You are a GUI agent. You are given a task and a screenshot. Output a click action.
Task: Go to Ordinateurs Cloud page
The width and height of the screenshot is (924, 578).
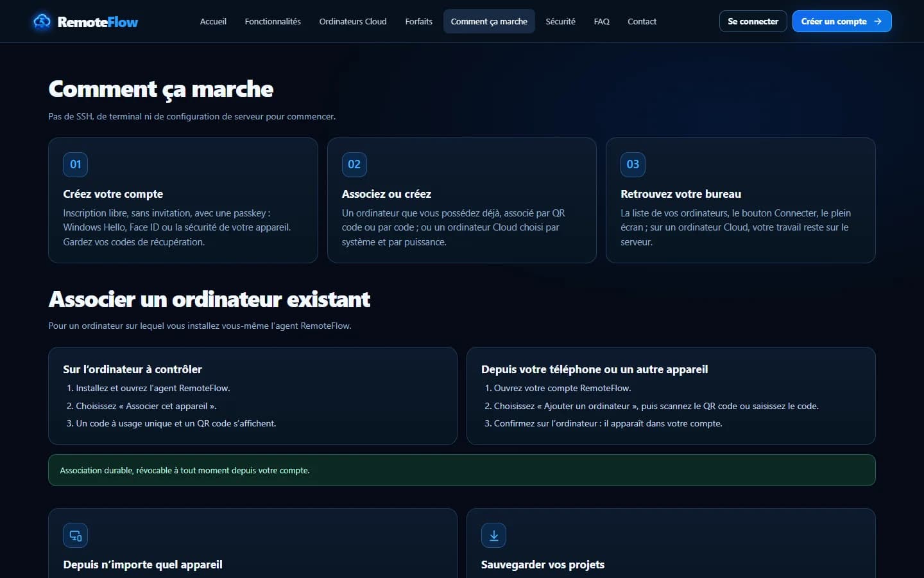[353, 21]
